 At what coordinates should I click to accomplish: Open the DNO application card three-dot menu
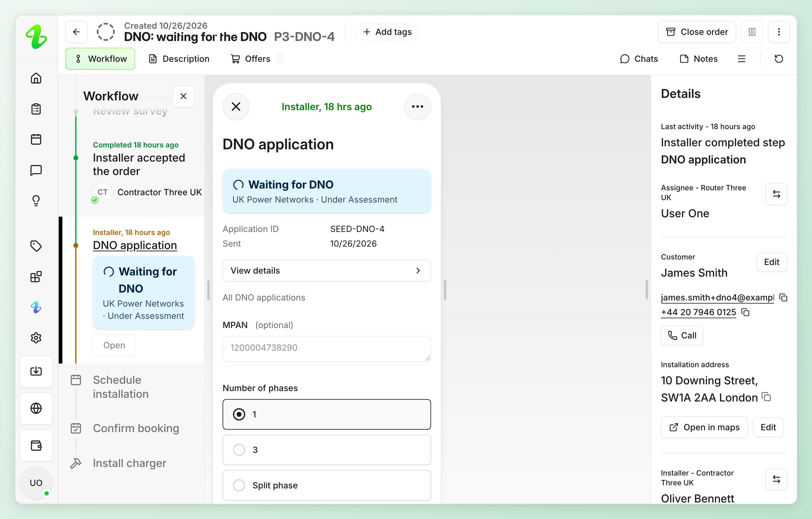pos(418,106)
